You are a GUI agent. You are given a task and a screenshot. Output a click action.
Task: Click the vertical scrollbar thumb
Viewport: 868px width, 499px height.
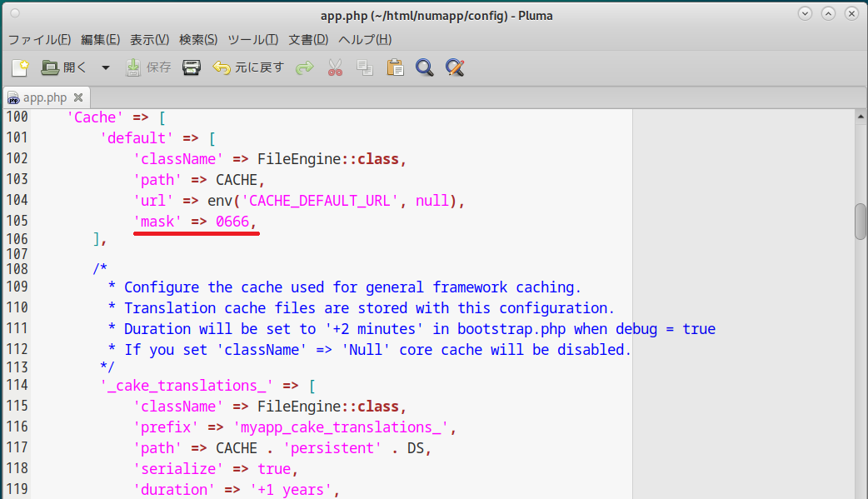(x=861, y=221)
